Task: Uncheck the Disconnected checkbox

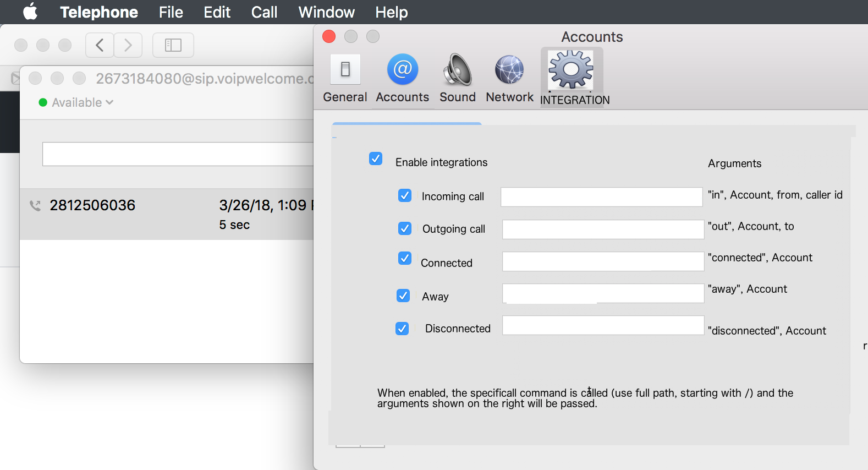Action: click(x=402, y=329)
